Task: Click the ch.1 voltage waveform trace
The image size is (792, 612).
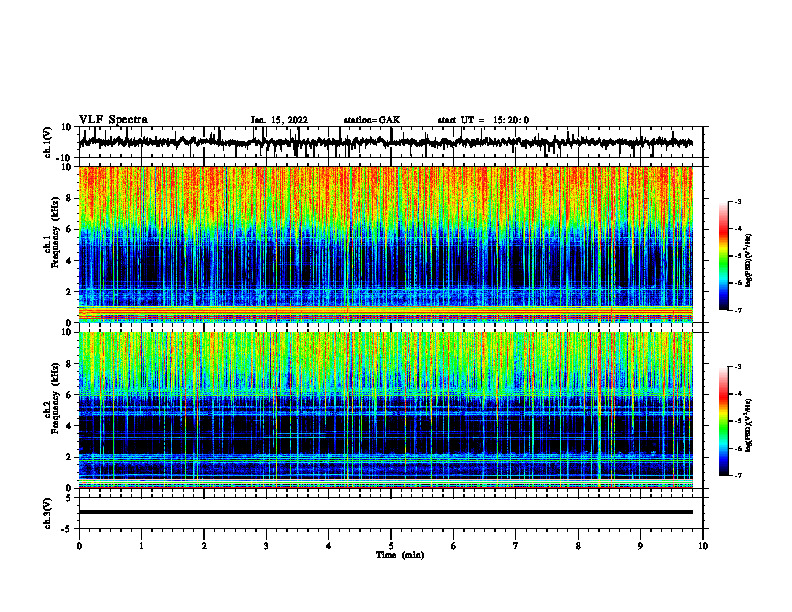Action: tap(386, 142)
